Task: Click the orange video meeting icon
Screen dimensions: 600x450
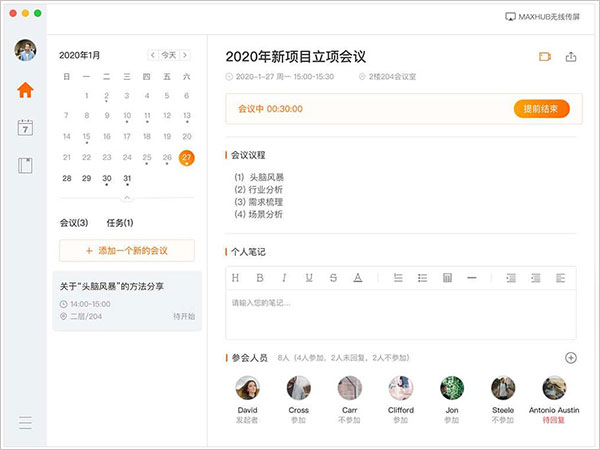Action: pyautogui.click(x=545, y=57)
